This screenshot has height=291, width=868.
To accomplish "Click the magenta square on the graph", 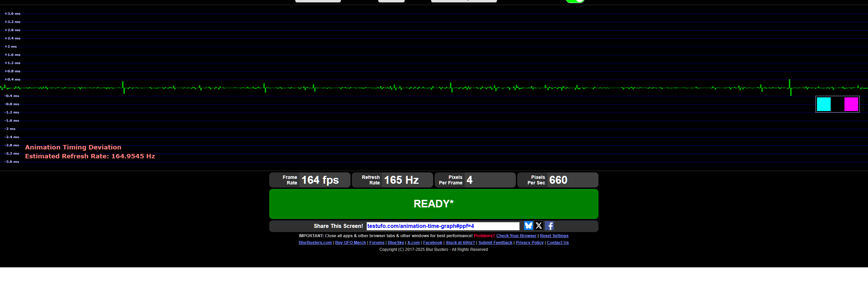I will coord(851,104).
